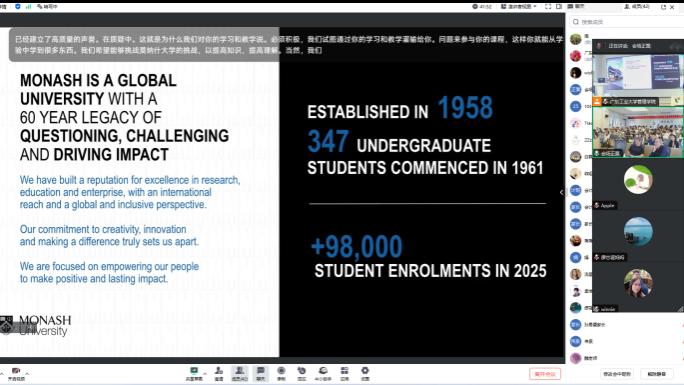Open the apps grid icon in toolbar
684x385 pixels.
344,373
